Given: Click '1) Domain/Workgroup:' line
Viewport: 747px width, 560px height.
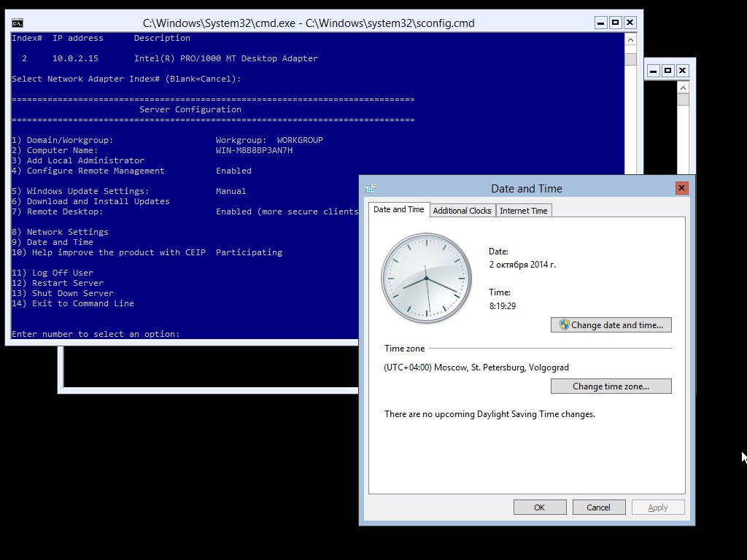Looking at the screenshot, I should pos(63,140).
